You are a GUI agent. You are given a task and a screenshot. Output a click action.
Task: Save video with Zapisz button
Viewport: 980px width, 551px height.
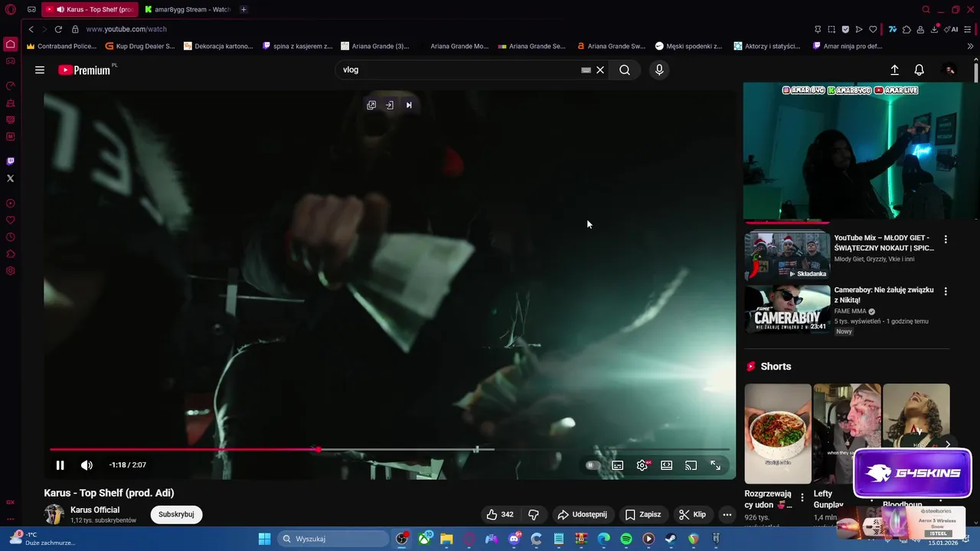pos(643,514)
